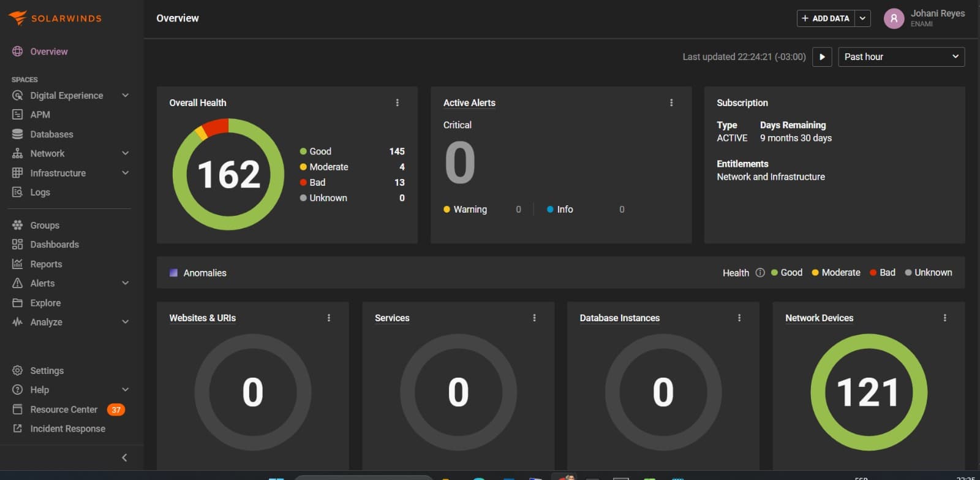Click the critical alerts count 0
This screenshot has height=480, width=980.
pyautogui.click(x=460, y=162)
